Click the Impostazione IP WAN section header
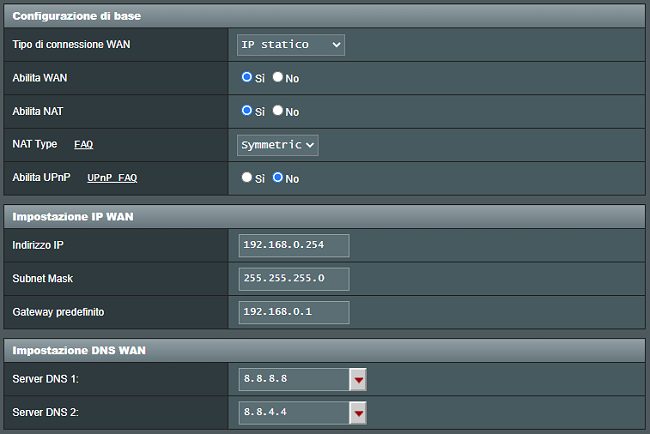This screenshot has height=434, width=650. click(325, 217)
